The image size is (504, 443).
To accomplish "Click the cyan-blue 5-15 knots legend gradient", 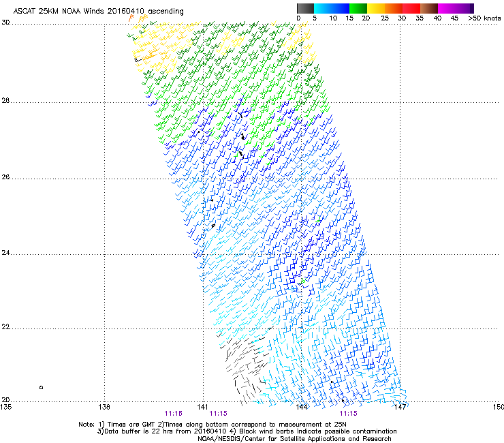I will [x=332, y=8].
